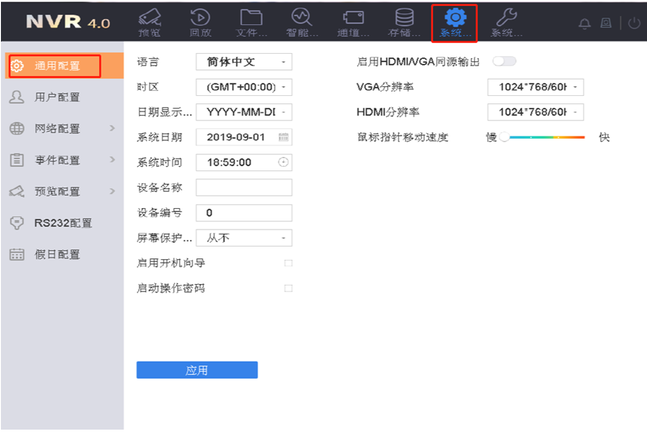
Task: Enable the 启用开机向导 checkbox
Action: [x=288, y=263]
